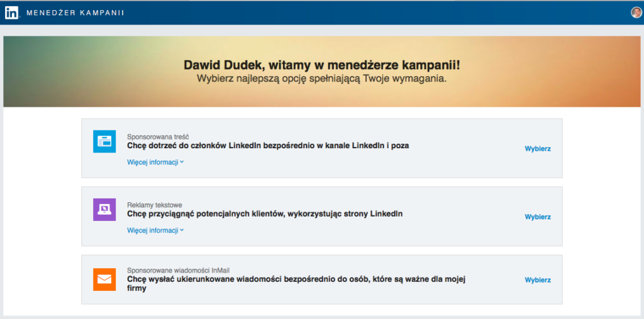The width and height of the screenshot is (644, 319).
Task: Click the orange InMail envelope icon
Action: 104,279
